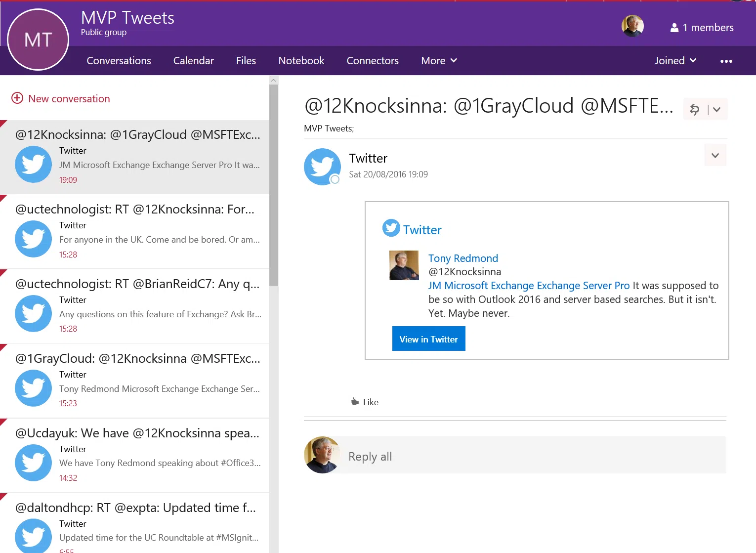Click the conversation list scrollbar thumb
756x553 pixels.
274,185
